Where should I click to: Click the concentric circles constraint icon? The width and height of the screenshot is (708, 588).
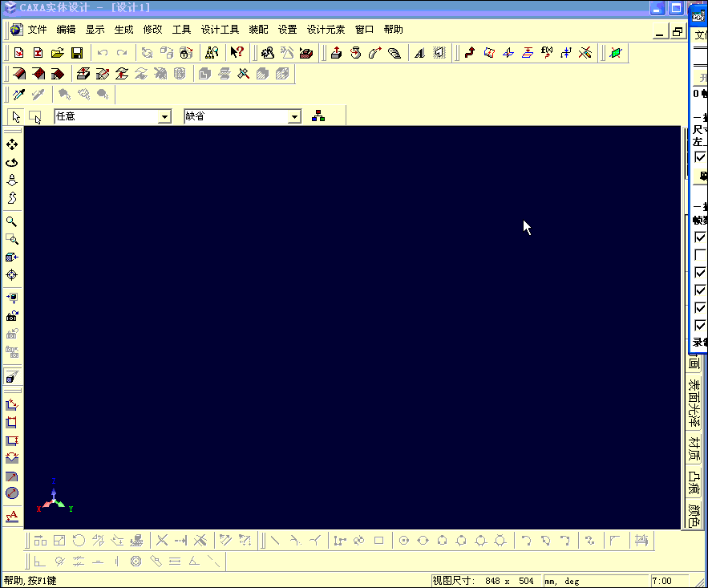click(136, 562)
